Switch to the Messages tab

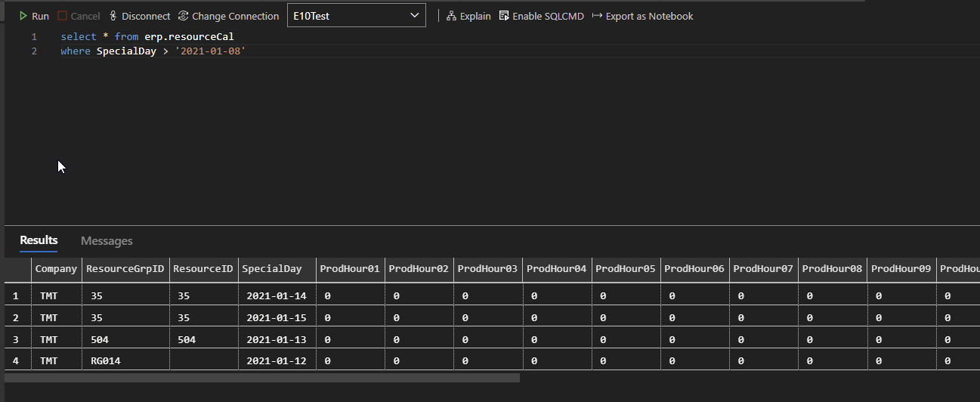(x=107, y=240)
